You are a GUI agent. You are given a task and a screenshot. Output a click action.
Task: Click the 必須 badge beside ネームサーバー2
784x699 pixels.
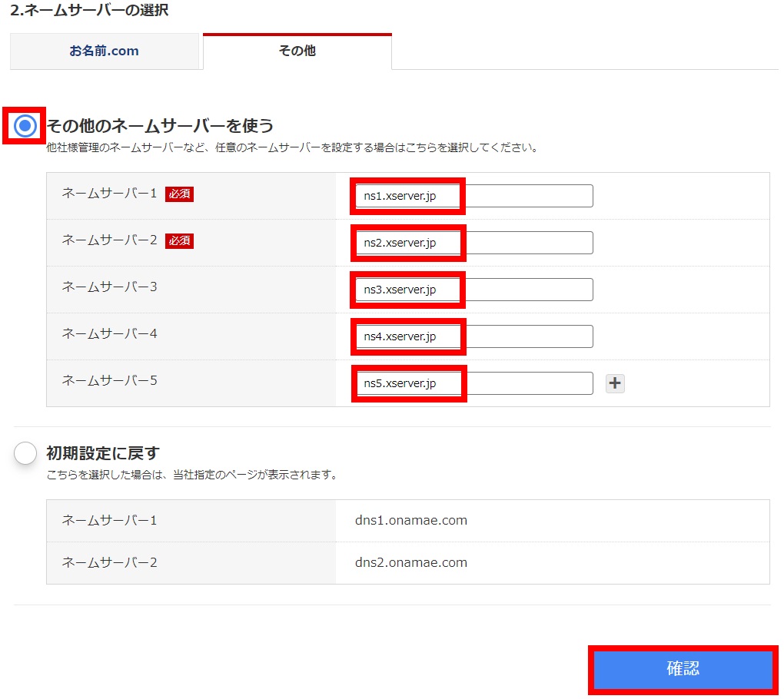(179, 241)
